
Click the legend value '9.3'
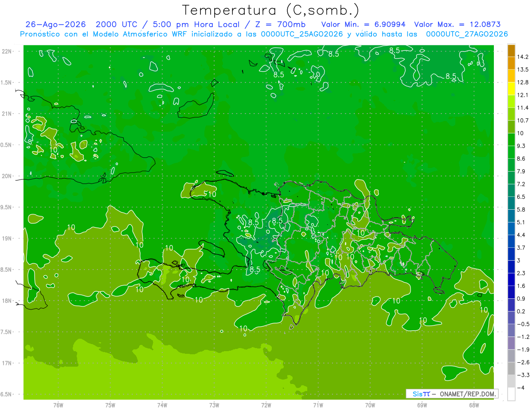click(521, 146)
